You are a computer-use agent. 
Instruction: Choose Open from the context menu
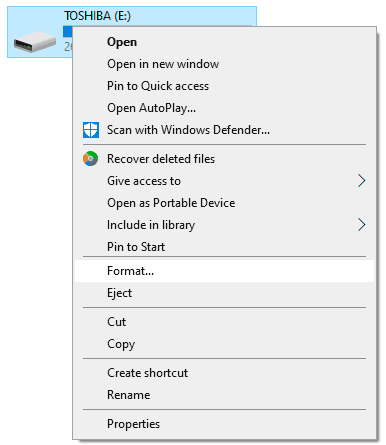pos(224,42)
